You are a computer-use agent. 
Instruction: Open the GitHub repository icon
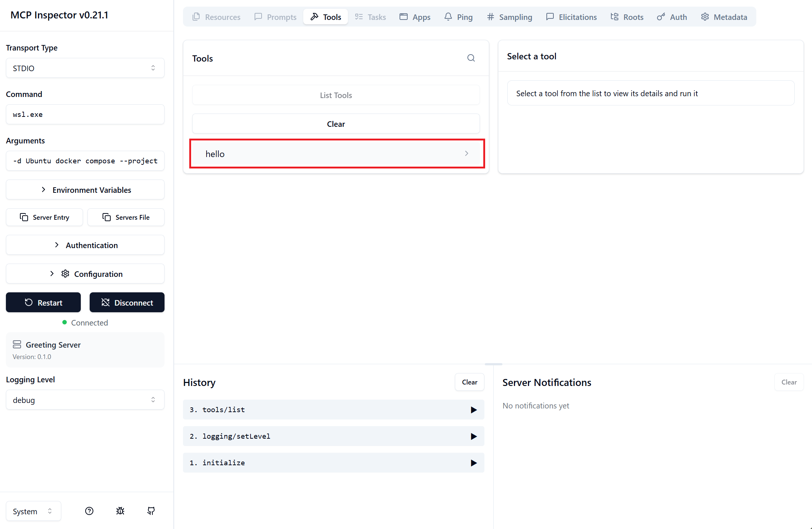point(151,511)
